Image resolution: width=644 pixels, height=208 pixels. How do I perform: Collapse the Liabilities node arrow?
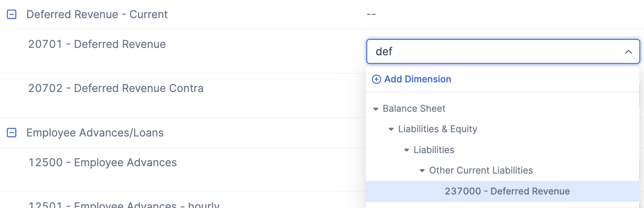406,150
